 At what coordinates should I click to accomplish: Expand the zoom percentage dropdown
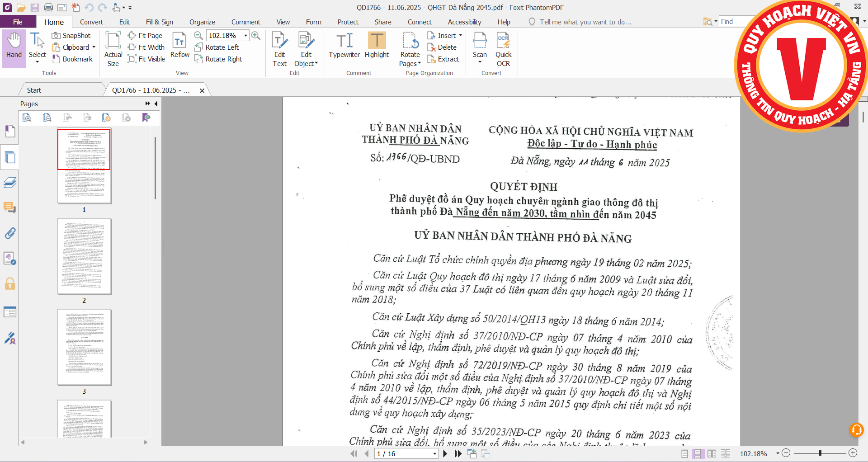(x=245, y=36)
